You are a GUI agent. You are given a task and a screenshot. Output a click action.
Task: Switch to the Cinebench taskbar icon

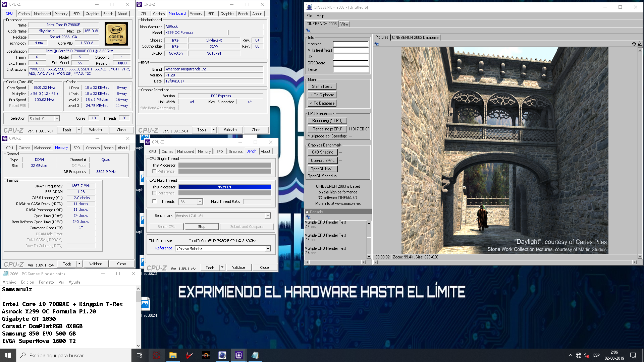coord(222,355)
